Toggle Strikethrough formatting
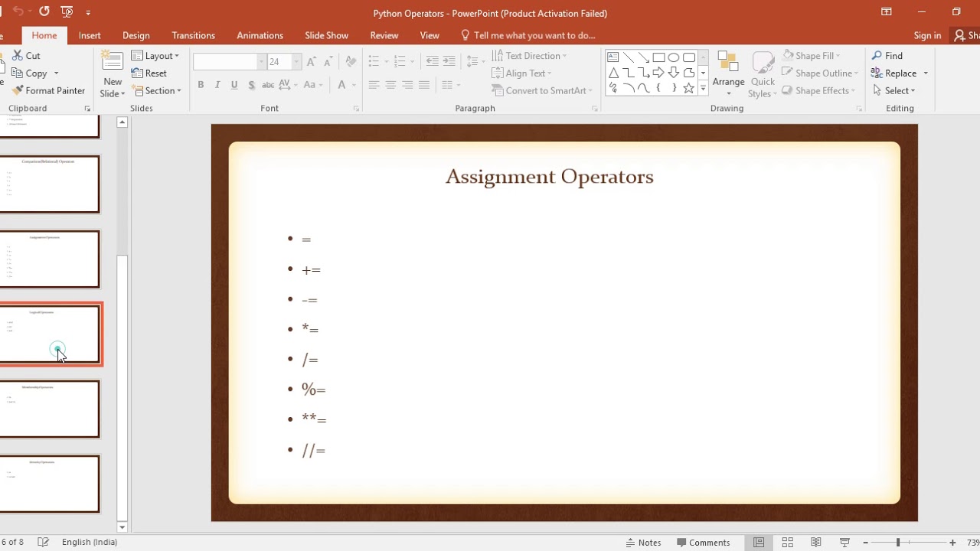Screen dimensions: 980x551 pyautogui.click(x=268, y=85)
